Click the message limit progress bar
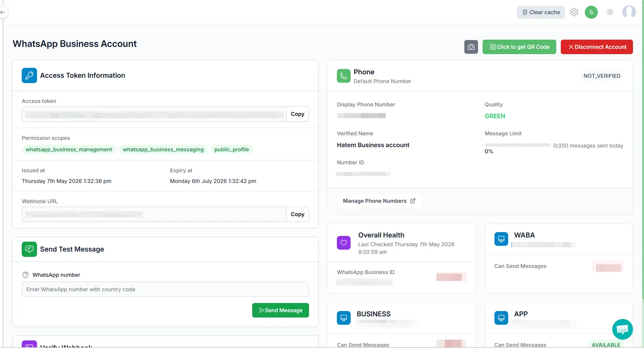Screen dimensions: 644x348 point(517,145)
